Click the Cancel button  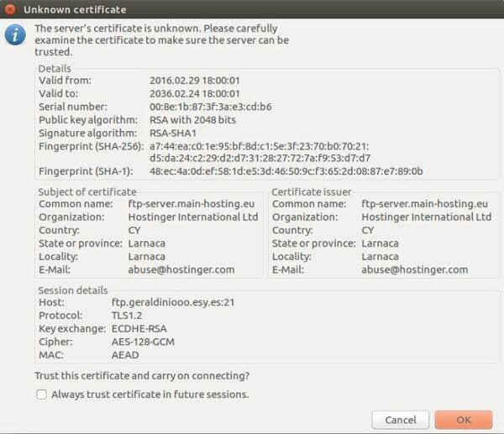coord(401,420)
